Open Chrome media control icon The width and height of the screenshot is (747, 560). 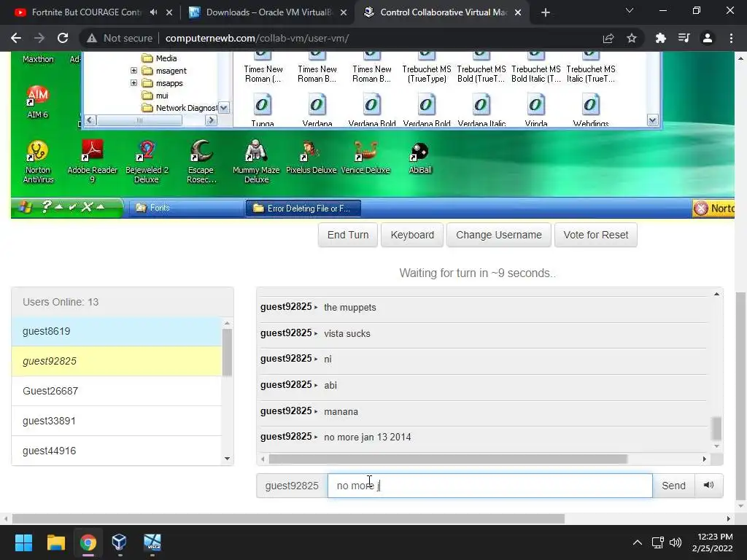[x=684, y=38]
